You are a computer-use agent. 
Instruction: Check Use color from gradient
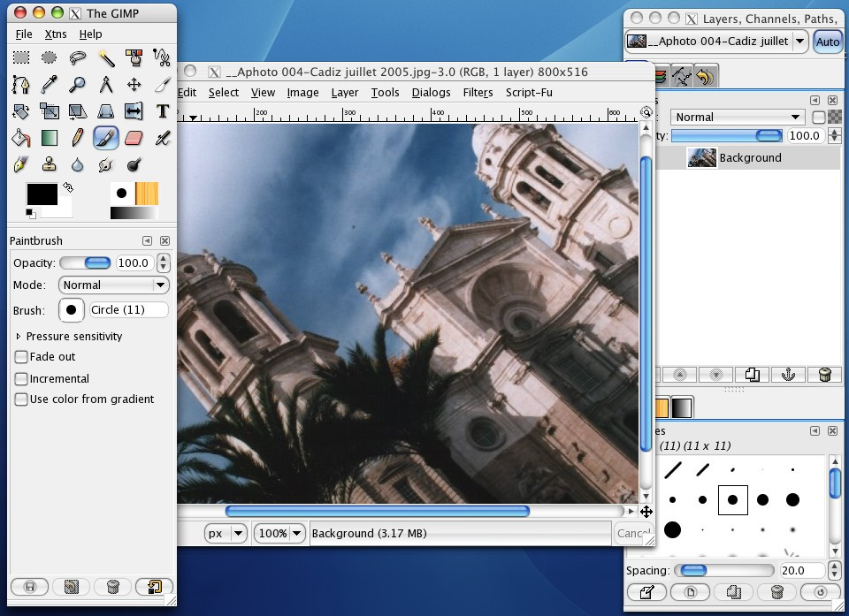(21, 399)
